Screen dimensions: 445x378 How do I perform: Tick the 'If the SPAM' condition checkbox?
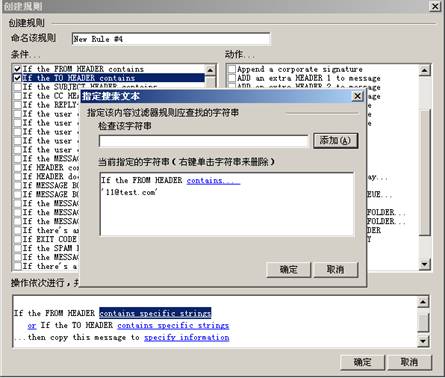17,248
